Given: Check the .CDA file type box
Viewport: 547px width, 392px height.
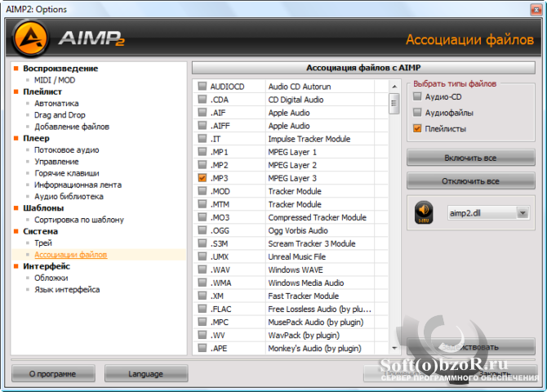Looking at the screenshot, I should coord(202,99).
